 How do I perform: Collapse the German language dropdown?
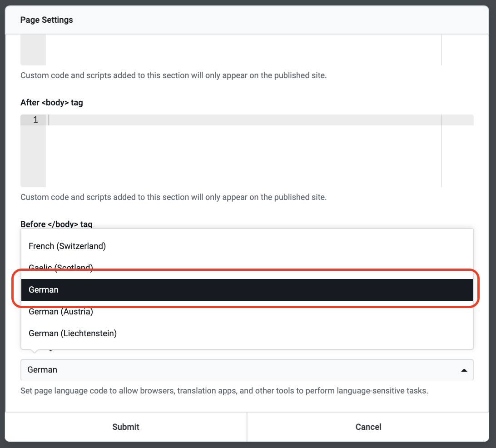click(247, 369)
